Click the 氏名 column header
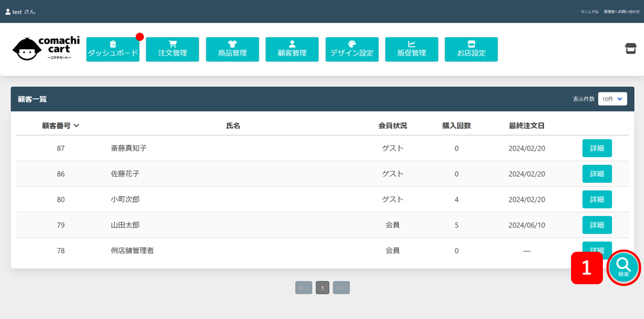Image resolution: width=644 pixels, height=319 pixels. coord(233,126)
